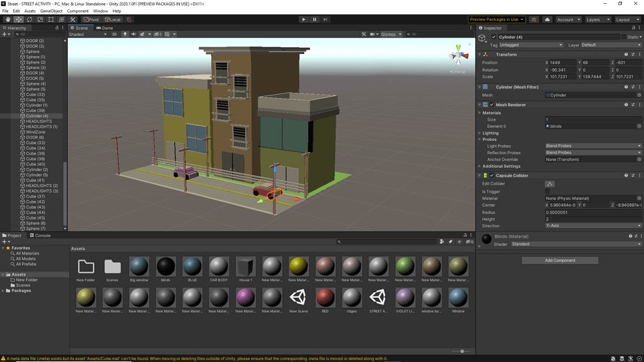The height and width of the screenshot is (362, 644).
Task: Change the Light Probes dropdown setting
Action: (x=591, y=145)
